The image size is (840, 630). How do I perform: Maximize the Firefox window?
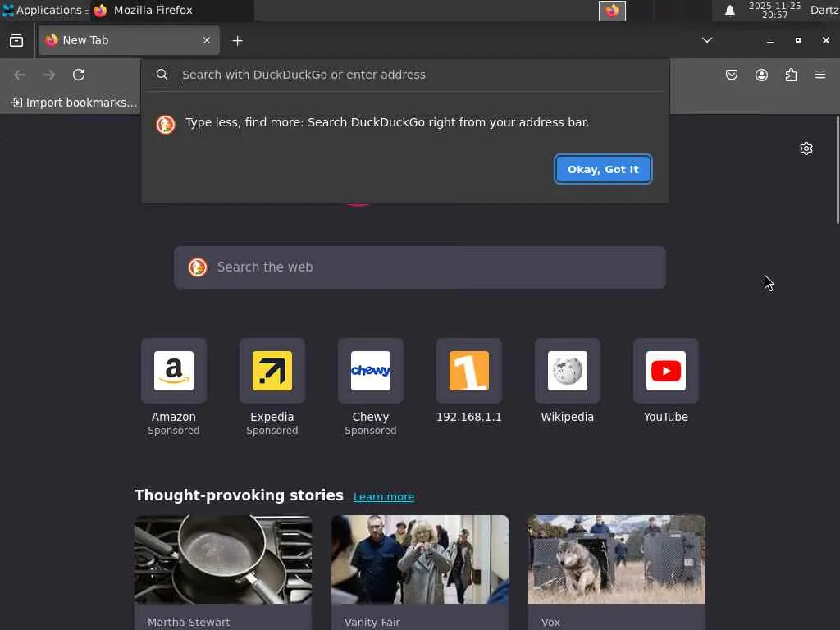click(797, 40)
